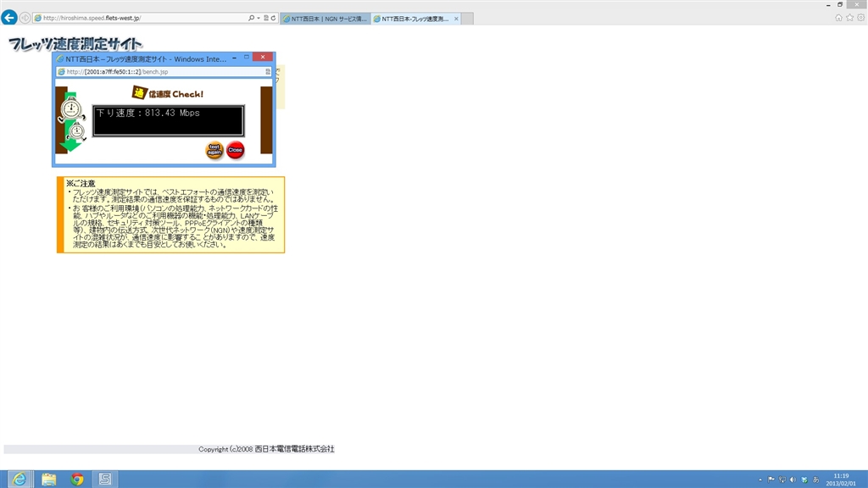Click the test again button in popup
The width and height of the screenshot is (868, 488).
214,150
